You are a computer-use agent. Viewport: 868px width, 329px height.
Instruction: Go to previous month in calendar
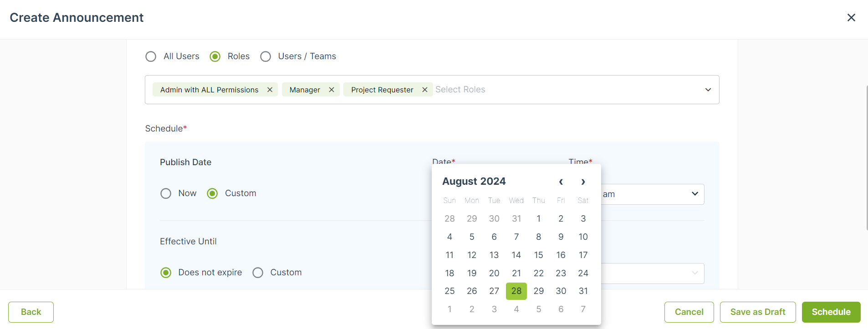(x=561, y=182)
